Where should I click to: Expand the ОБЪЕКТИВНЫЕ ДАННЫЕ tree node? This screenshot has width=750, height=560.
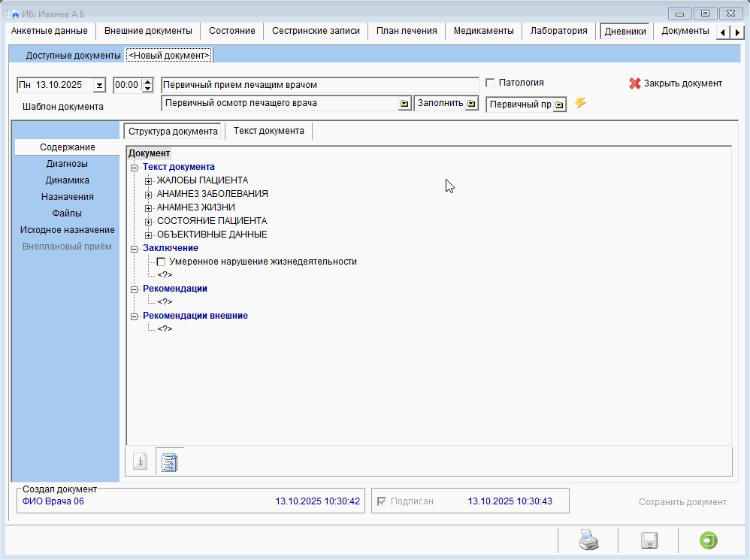pyautogui.click(x=149, y=235)
